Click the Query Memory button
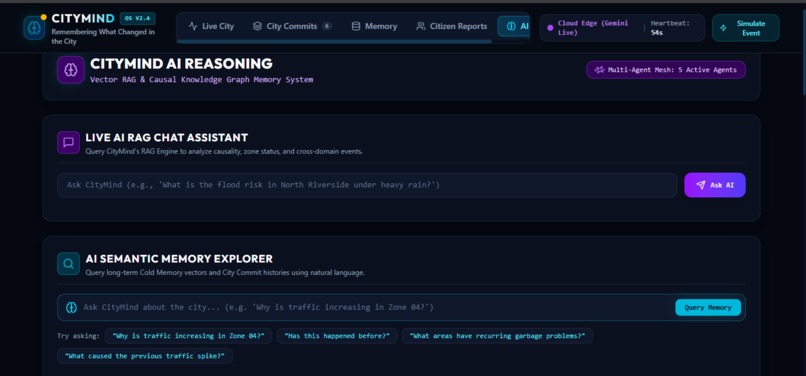Screen dimensions: 806x376 point(708,308)
